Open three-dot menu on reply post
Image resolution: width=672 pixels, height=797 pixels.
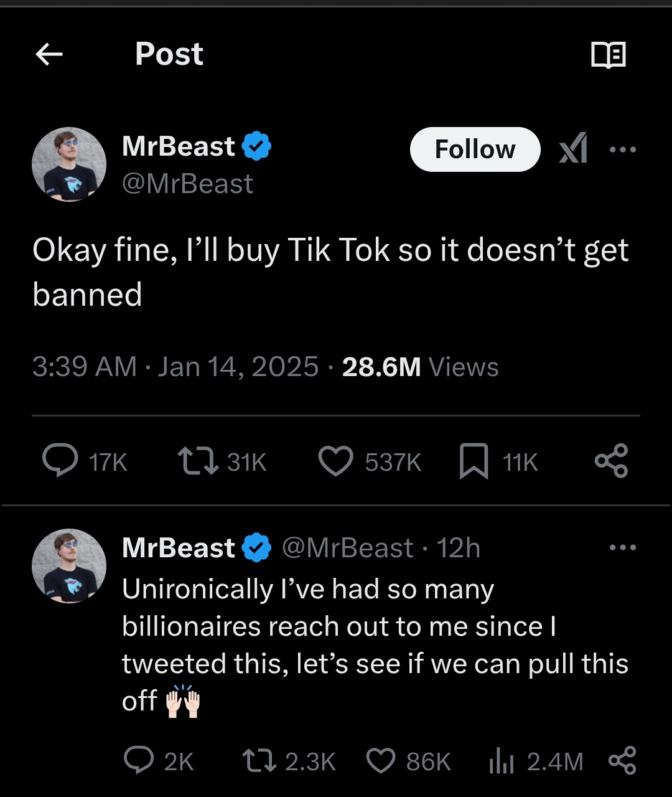point(623,548)
